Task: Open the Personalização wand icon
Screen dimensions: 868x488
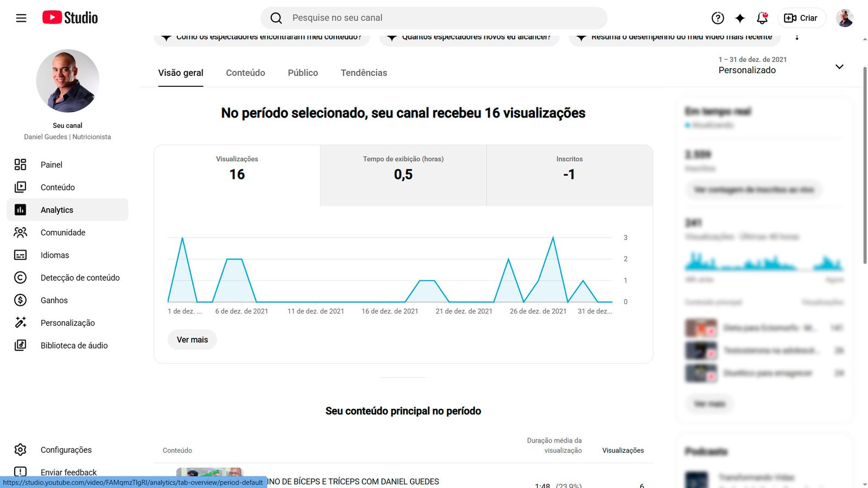Action: [x=20, y=323]
